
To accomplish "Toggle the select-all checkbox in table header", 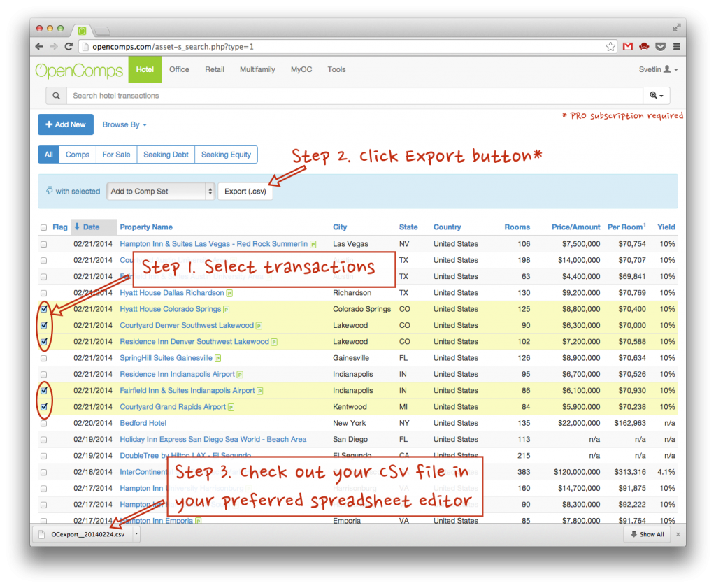I will click(43, 227).
